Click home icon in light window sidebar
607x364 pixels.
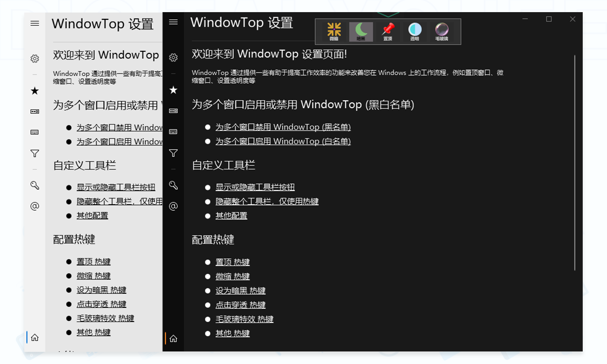(35, 337)
